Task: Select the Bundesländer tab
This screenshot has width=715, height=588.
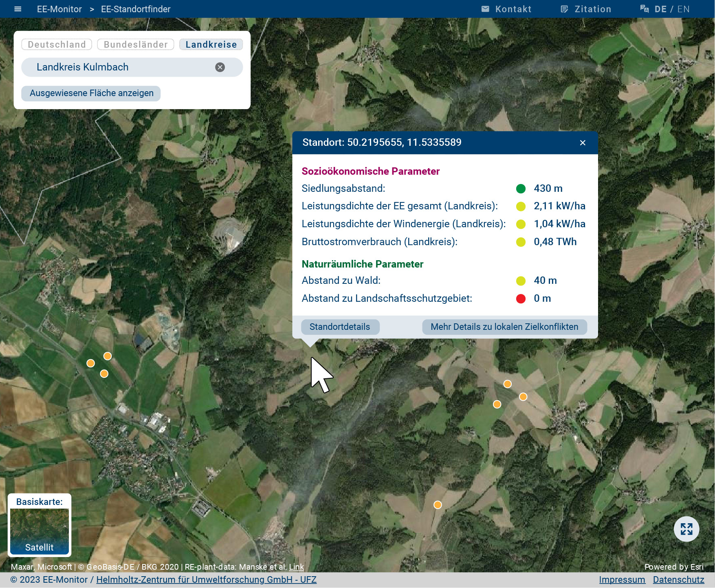Action: 136,44
